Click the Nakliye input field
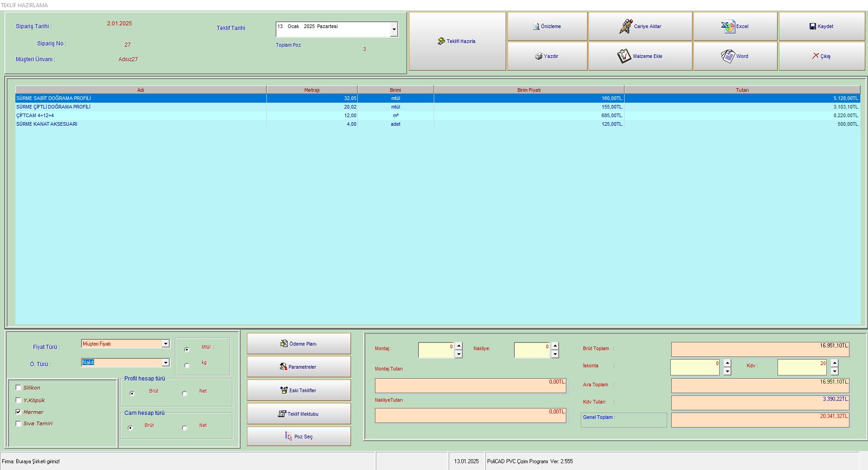Viewport: 868px width, 470px height. (x=532, y=350)
